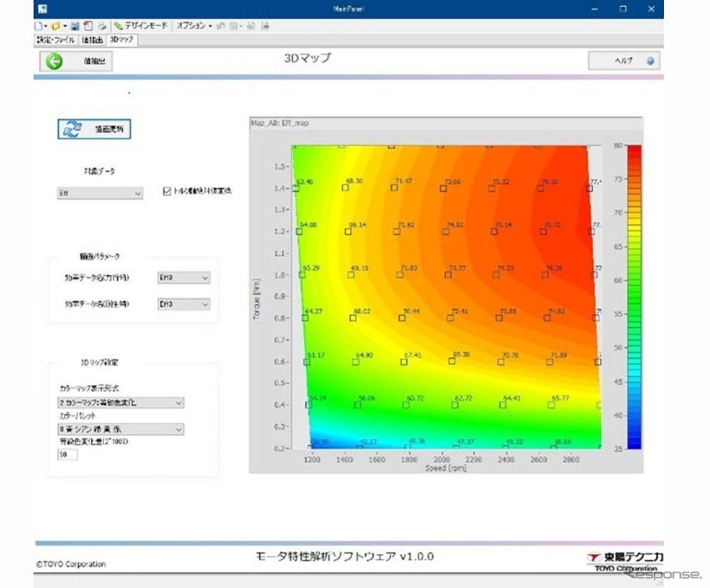Select the 3Dマップ tab
The image size is (710, 588).
tap(122, 40)
